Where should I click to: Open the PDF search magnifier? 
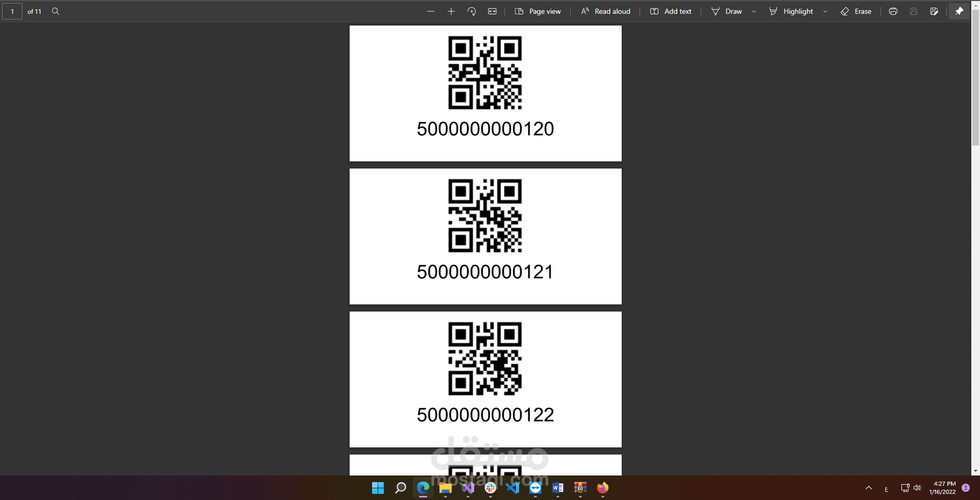[x=56, y=11]
